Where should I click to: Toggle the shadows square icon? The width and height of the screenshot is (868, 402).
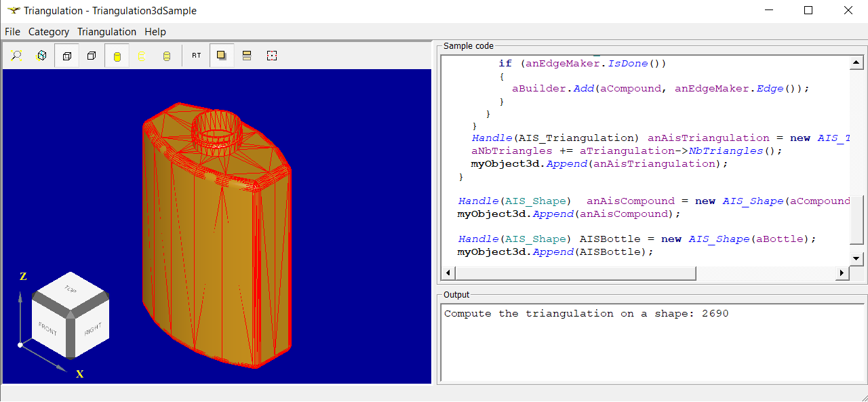pos(221,56)
